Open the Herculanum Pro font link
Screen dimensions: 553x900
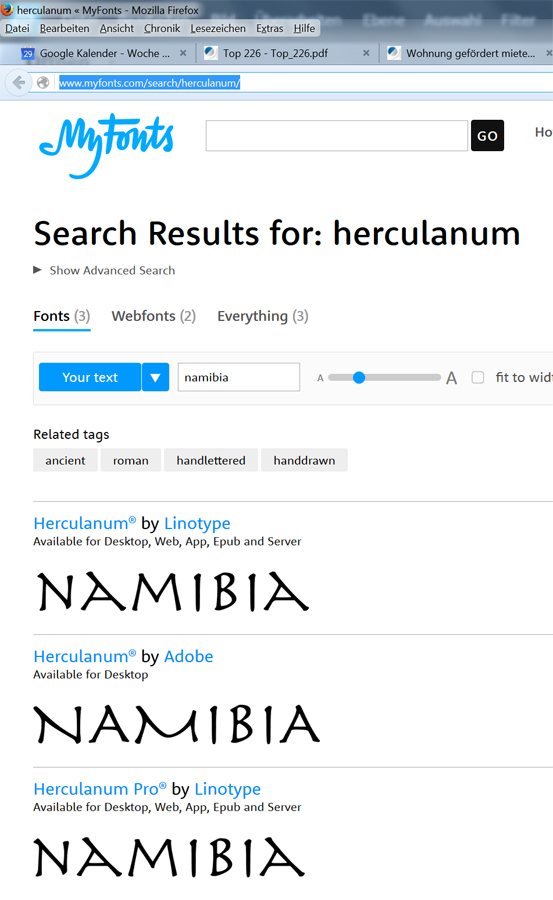[100, 789]
